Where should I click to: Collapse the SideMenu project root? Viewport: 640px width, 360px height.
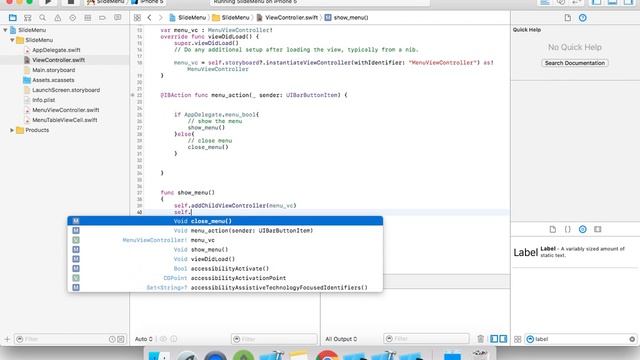pos(5,30)
